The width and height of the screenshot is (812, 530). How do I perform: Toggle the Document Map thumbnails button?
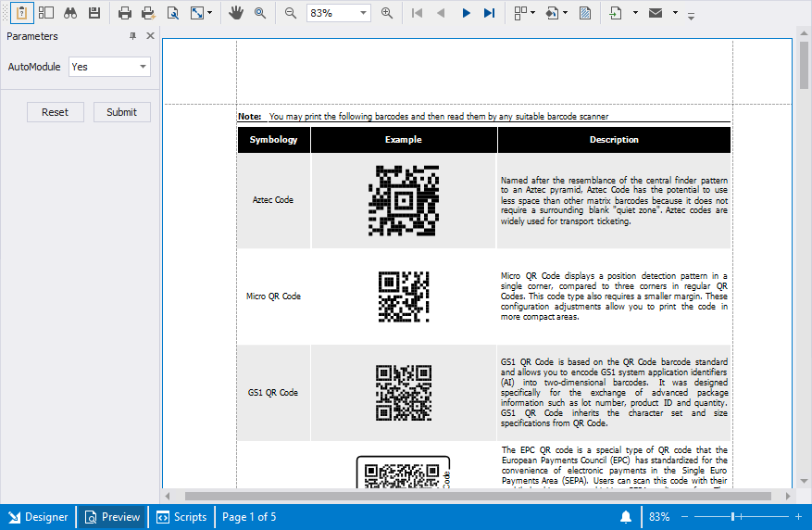(45, 13)
